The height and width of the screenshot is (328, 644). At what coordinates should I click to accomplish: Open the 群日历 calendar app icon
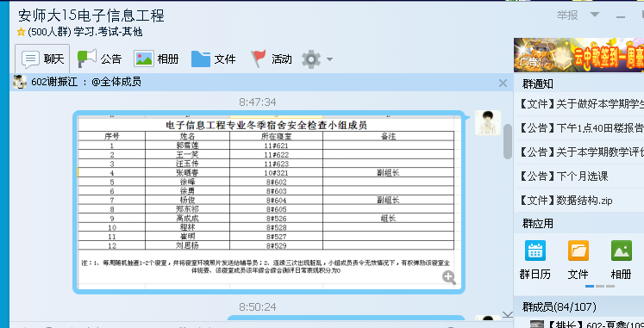click(x=535, y=251)
